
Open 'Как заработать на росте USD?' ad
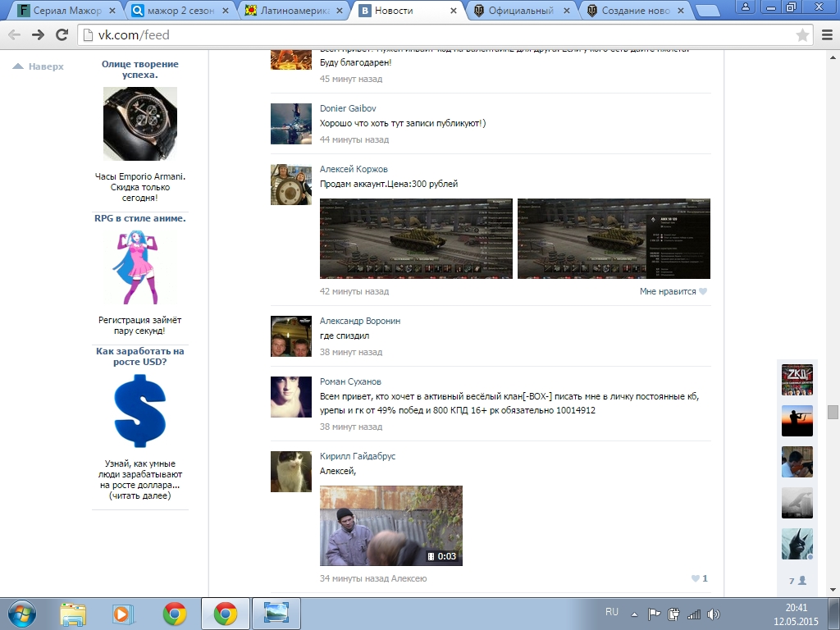tap(139, 356)
